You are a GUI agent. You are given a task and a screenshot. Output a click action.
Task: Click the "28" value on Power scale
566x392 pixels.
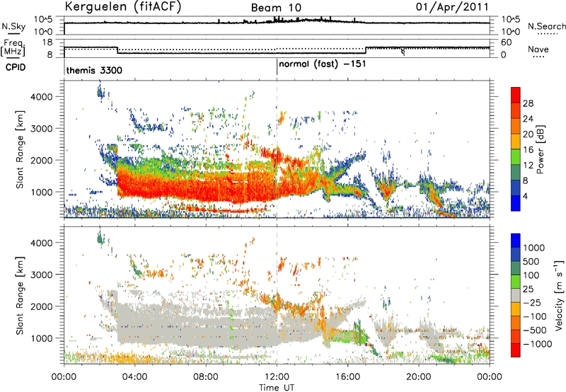coord(528,103)
